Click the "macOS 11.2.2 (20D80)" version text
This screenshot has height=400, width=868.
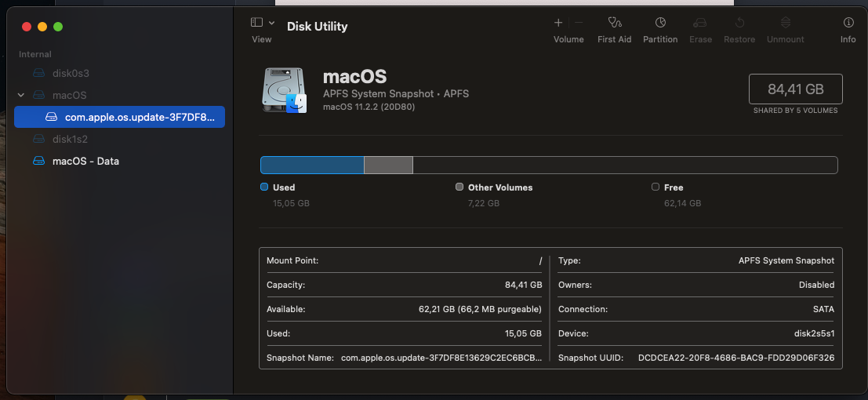(369, 107)
